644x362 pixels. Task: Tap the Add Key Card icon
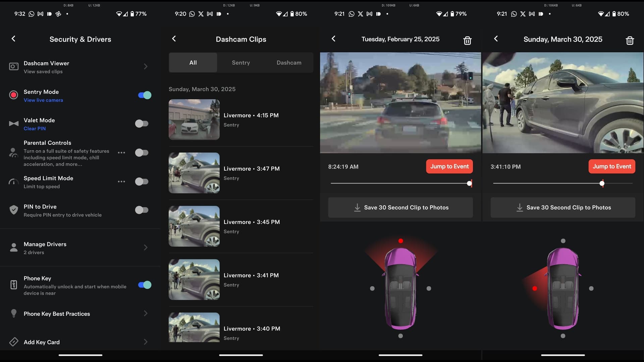coord(14,342)
